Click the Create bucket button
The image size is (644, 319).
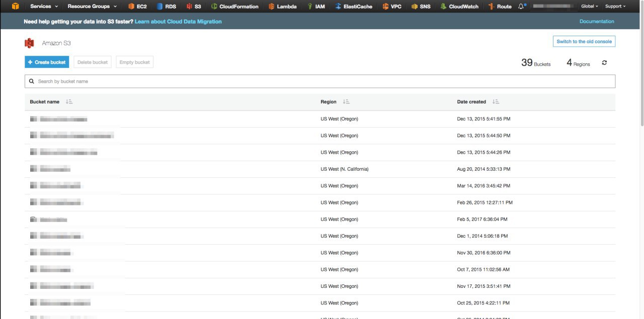[47, 62]
